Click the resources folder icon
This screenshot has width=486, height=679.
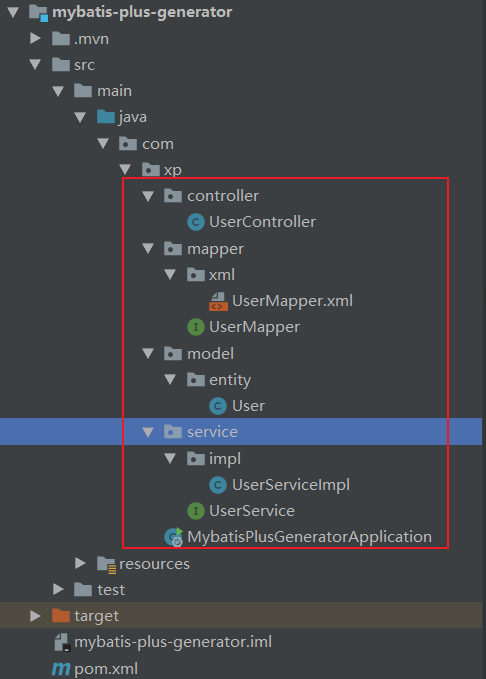coord(106,564)
